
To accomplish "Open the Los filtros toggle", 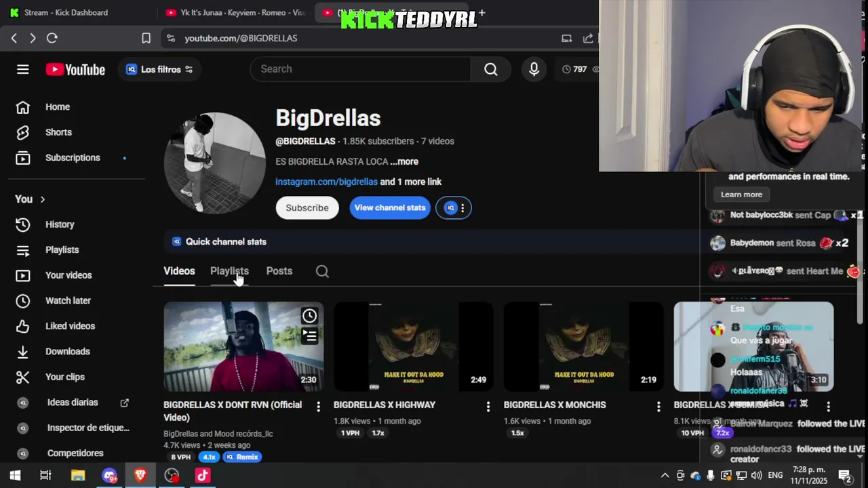I will (x=159, y=69).
